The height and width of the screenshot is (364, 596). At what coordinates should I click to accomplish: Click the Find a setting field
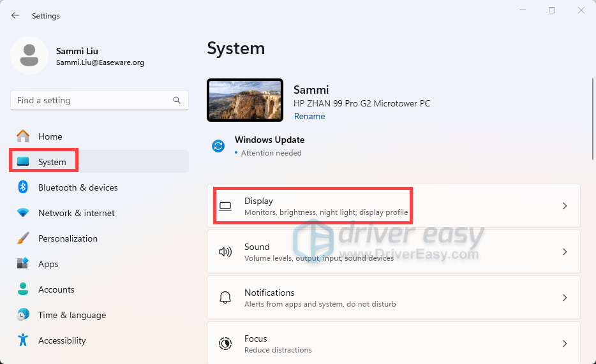click(93, 100)
